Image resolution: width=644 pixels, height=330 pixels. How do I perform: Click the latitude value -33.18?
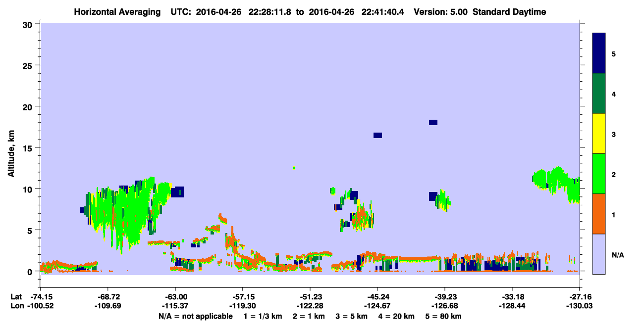tap(512, 297)
